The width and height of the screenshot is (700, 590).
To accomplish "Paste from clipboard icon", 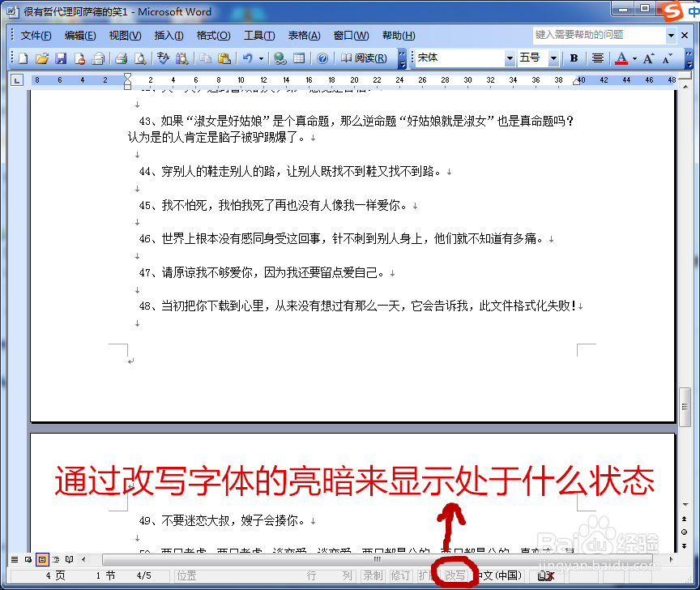I will click(x=224, y=58).
